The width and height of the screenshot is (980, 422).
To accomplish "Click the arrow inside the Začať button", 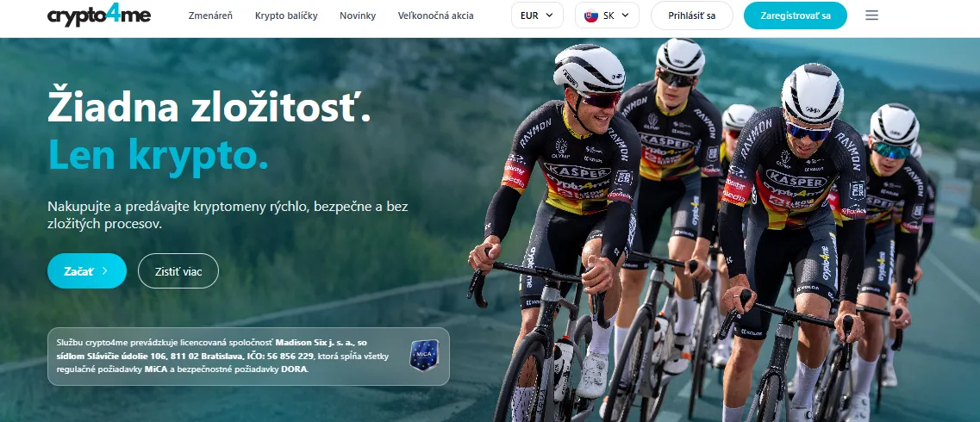I will pos(105,271).
